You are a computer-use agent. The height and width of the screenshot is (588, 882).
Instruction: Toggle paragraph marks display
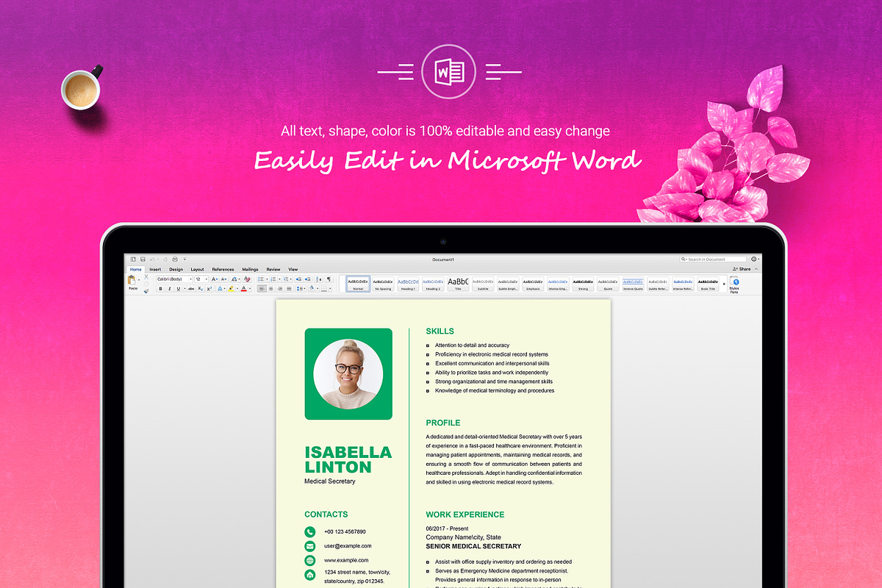tap(329, 279)
